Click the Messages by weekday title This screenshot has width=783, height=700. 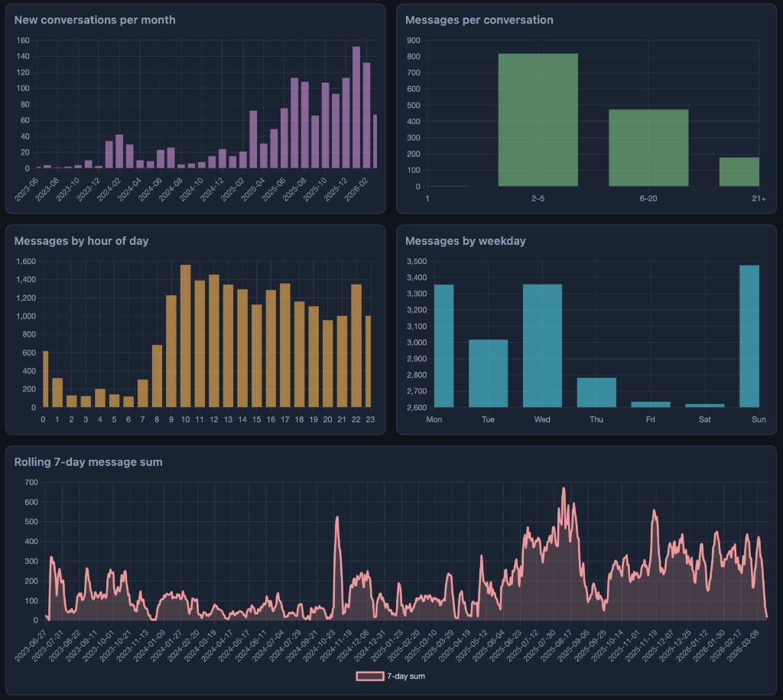click(x=466, y=241)
